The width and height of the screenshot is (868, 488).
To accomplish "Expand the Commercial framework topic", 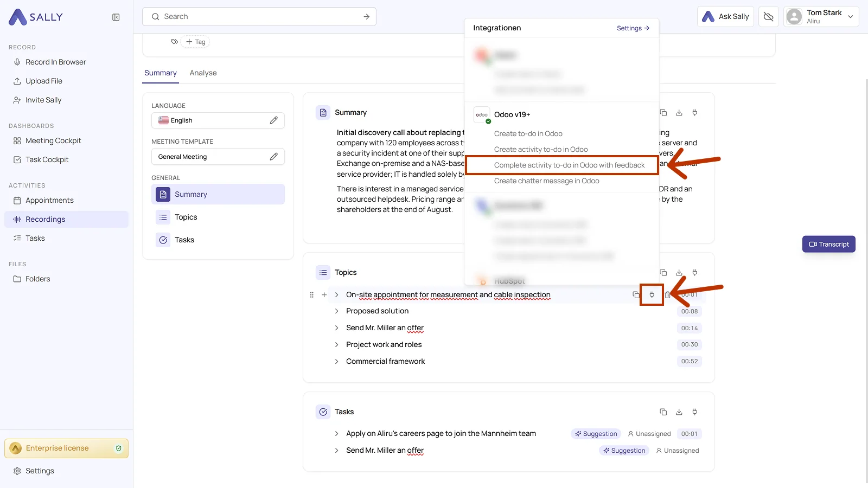I will tap(336, 362).
